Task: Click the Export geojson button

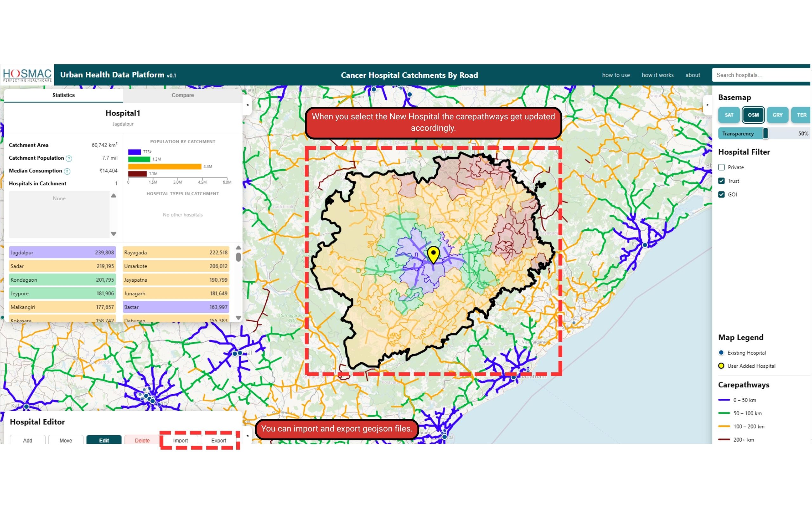Action: [219, 440]
